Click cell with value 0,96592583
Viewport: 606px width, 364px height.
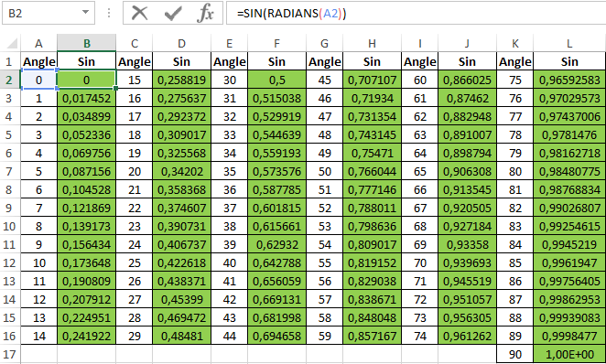569,80
